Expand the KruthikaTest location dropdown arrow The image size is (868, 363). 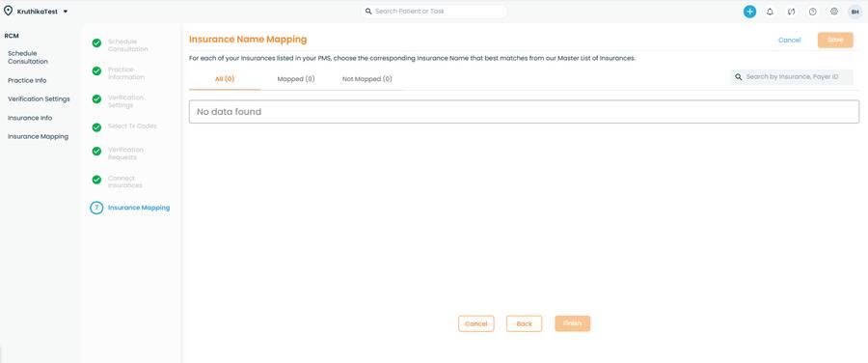[66, 11]
